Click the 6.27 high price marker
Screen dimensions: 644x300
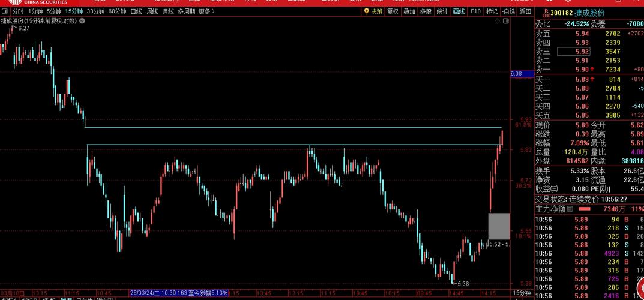[x=24, y=28]
